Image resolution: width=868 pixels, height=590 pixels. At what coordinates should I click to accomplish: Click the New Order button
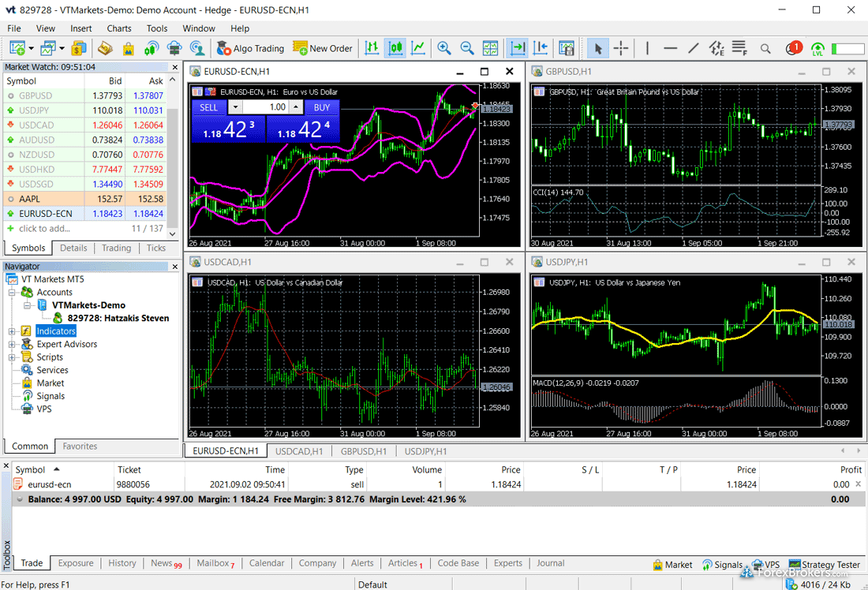coord(323,48)
